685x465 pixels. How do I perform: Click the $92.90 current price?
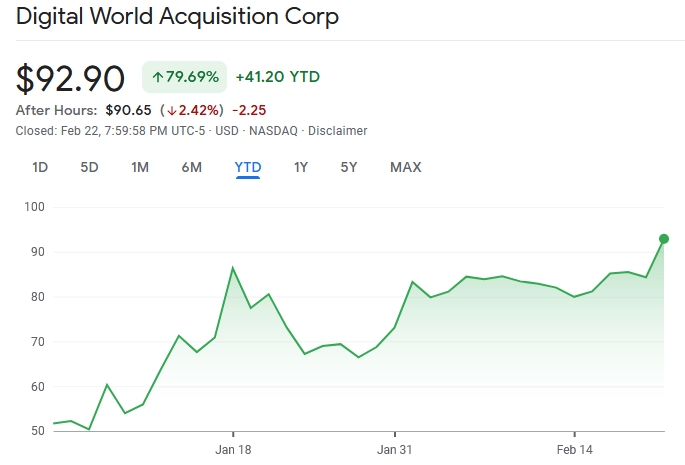click(70, 78)
